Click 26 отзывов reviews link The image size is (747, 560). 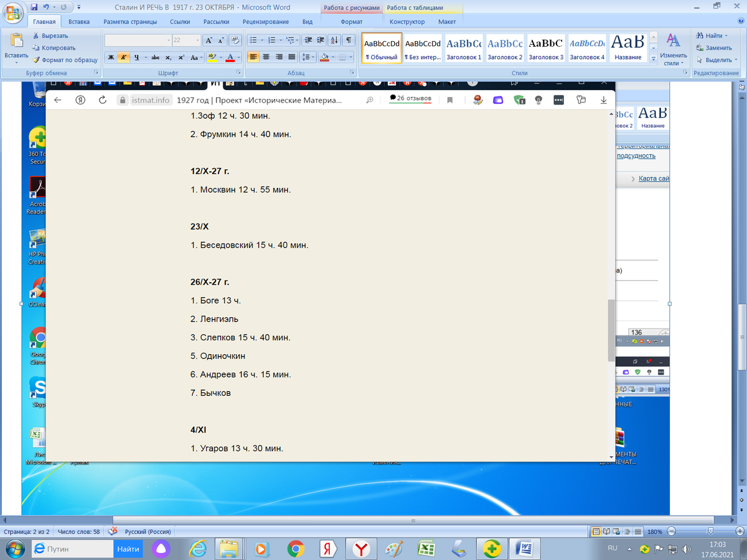410,98
